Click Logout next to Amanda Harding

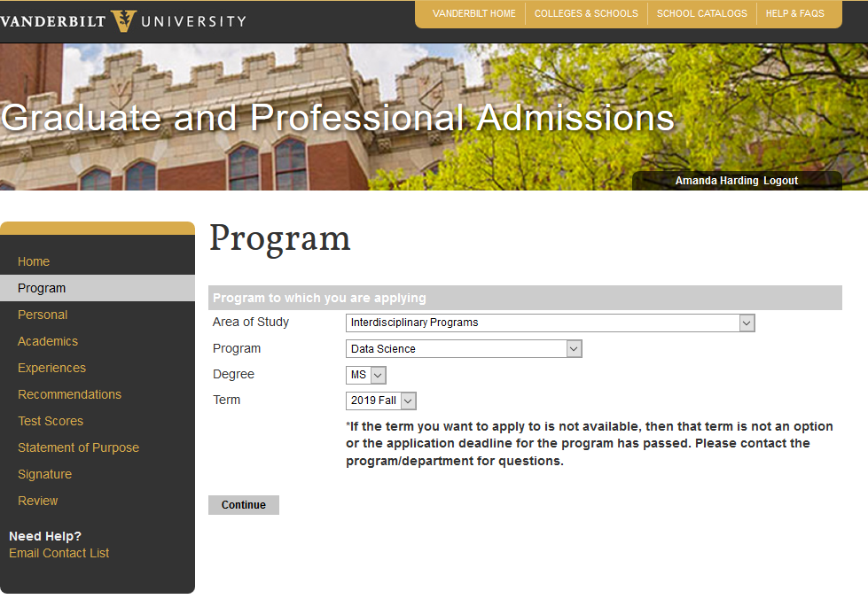(x=780, y=180)
